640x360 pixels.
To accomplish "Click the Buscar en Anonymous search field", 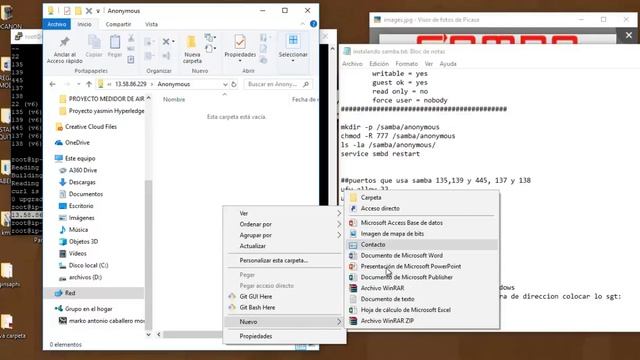I will point(278,84).
